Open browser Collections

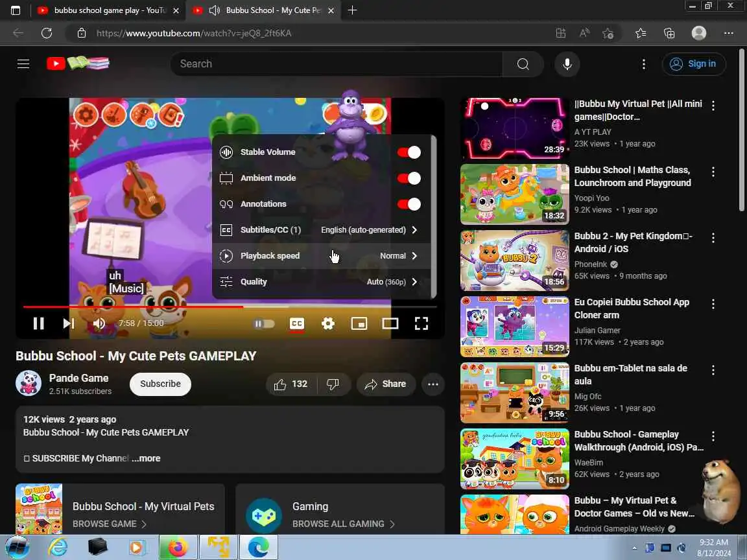[669, 33]
